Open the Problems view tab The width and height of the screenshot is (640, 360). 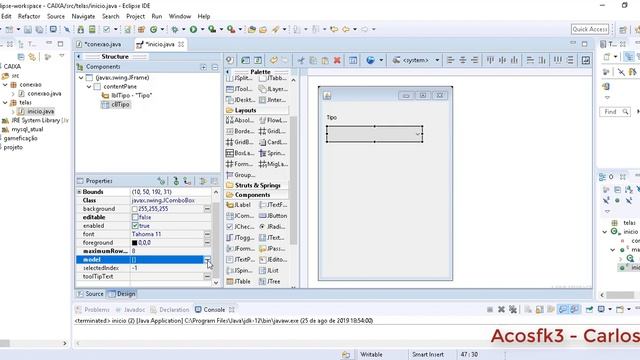(93, 310)
